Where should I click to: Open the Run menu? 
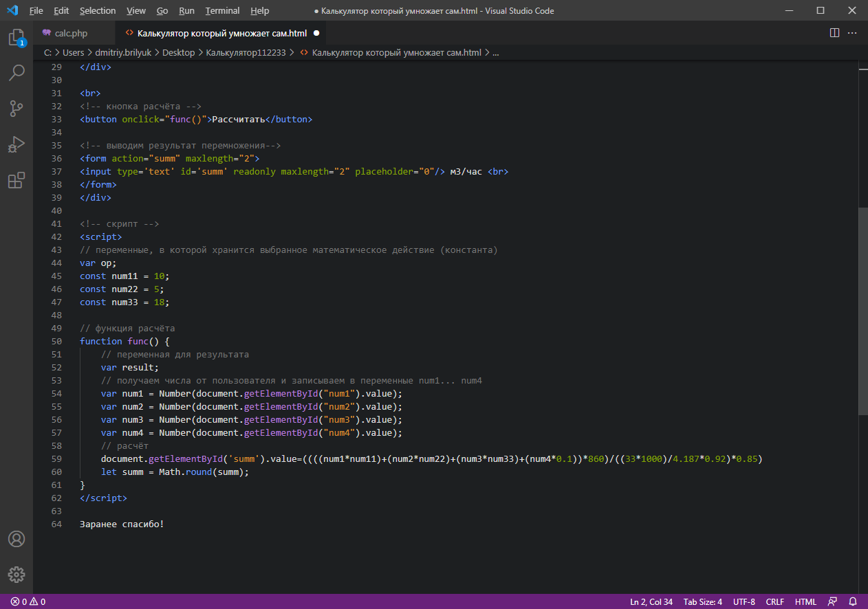(186, 10)
